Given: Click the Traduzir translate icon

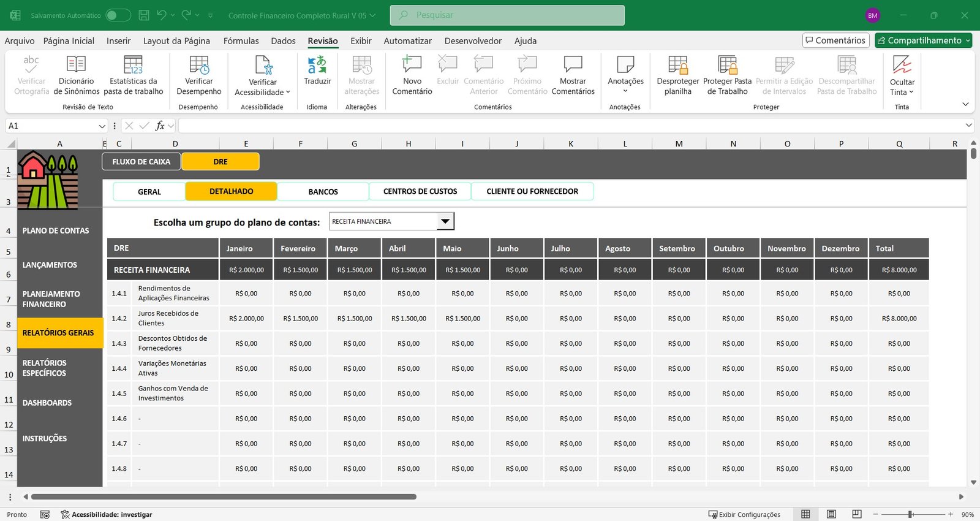Looking at the screenshot, I should pyautogui.click(x=317, y=65).
